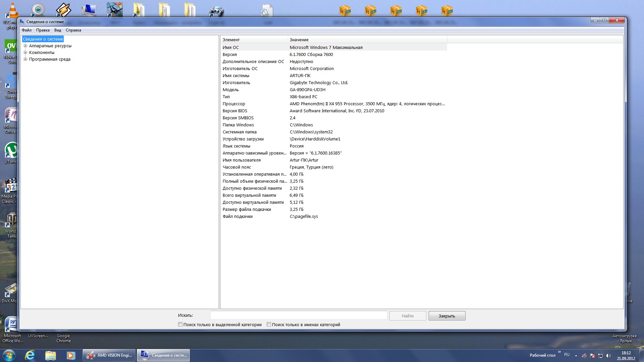Open Автозагрузка - Ярлык desktop shortcut
This screenshot has width=644, height=362.
[x=624, y=338]
